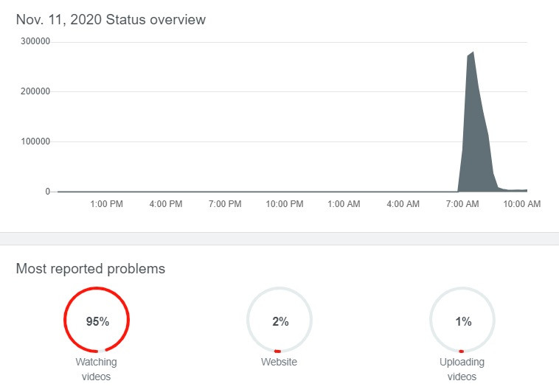Click the 1:00 AM time label

(x=344, y=204)
